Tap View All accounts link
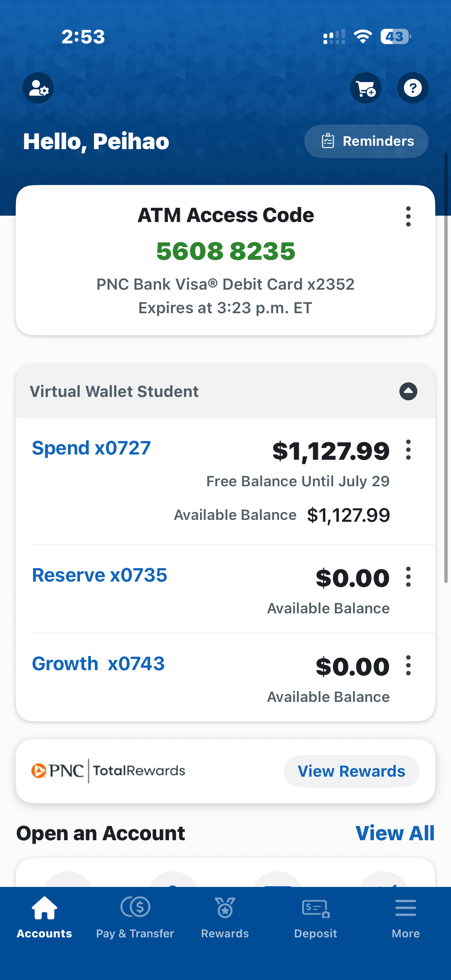The width and height of the screenshot is (451, 980). click(x=395, y=833)
